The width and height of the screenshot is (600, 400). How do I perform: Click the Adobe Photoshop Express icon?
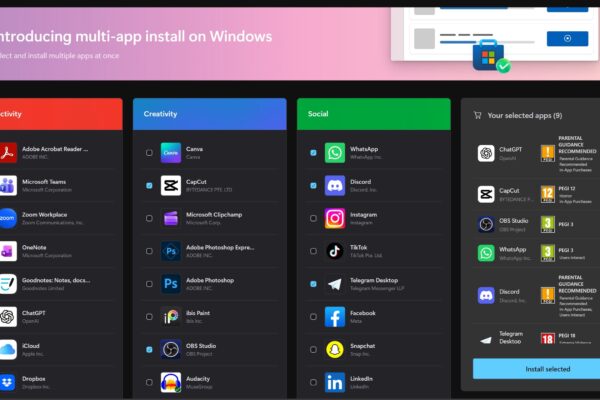click(171, 251)
